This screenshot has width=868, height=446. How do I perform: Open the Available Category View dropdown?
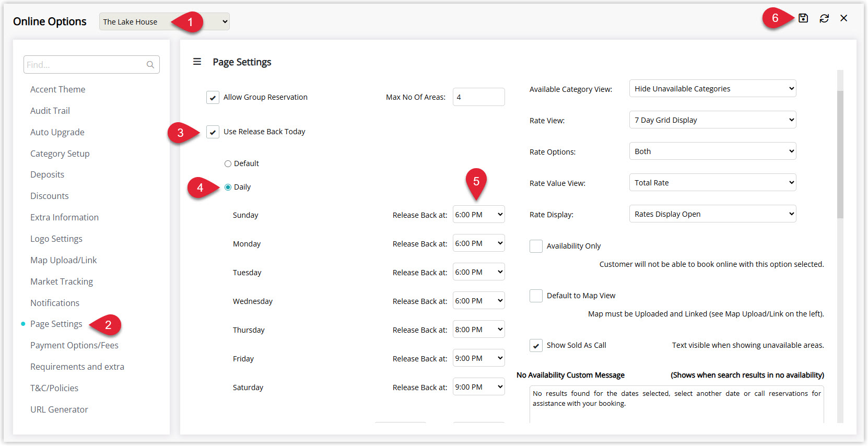712,88
